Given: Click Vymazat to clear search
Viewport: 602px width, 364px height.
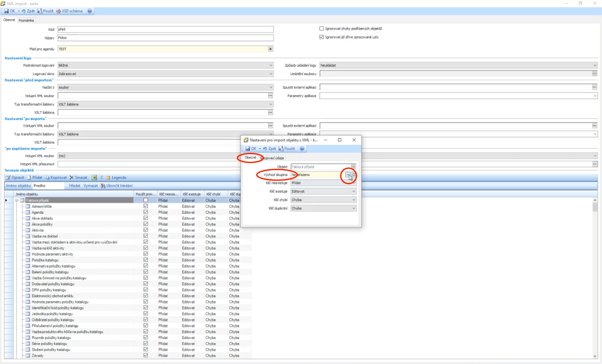Looking at the screenshot, I should coord(90,186).
